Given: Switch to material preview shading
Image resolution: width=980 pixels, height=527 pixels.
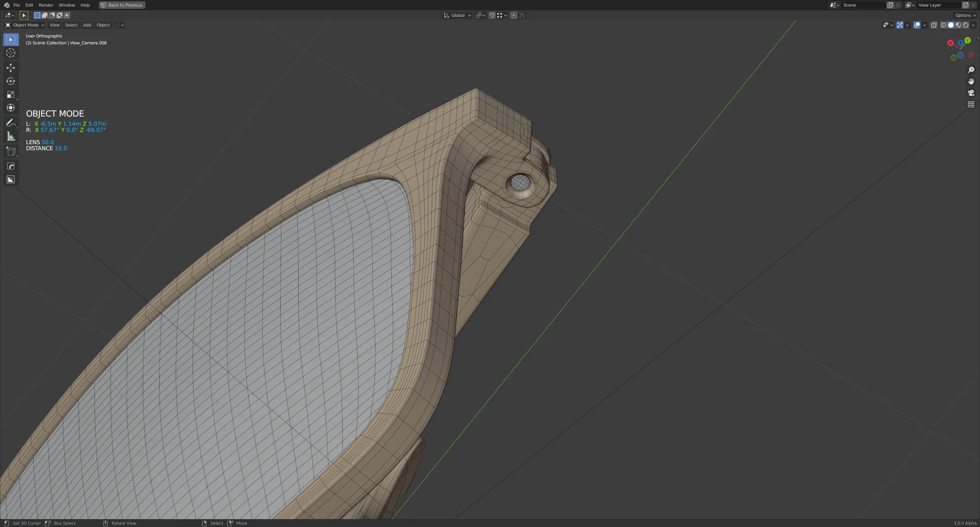Looking at the screenshot, I should [958, 25].
